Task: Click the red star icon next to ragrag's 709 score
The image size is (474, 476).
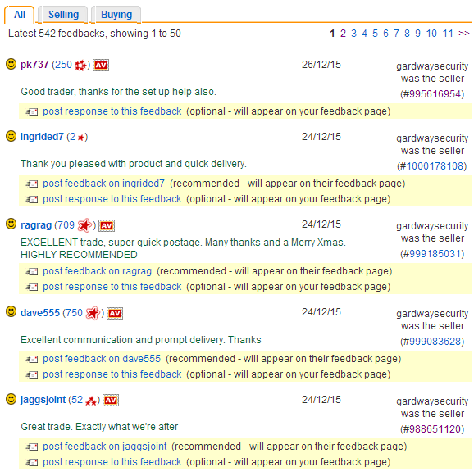Action: pos(84,225)
